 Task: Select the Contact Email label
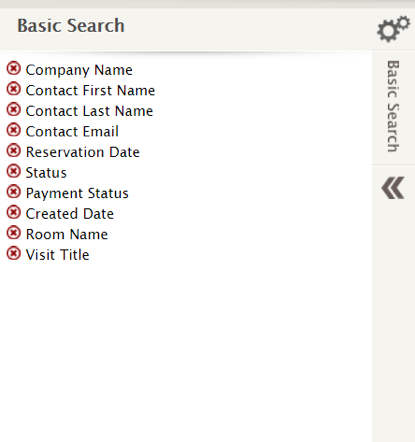click(x=72, y=131)
